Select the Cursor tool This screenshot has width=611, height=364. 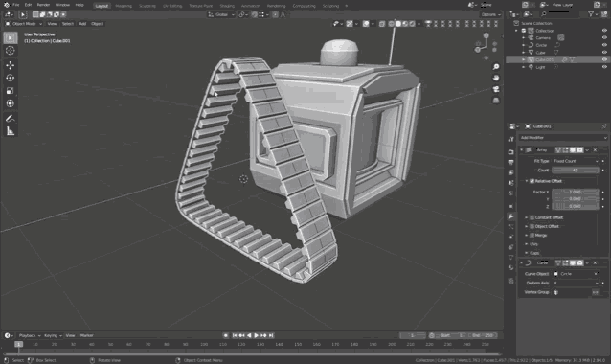coord(11,50)
